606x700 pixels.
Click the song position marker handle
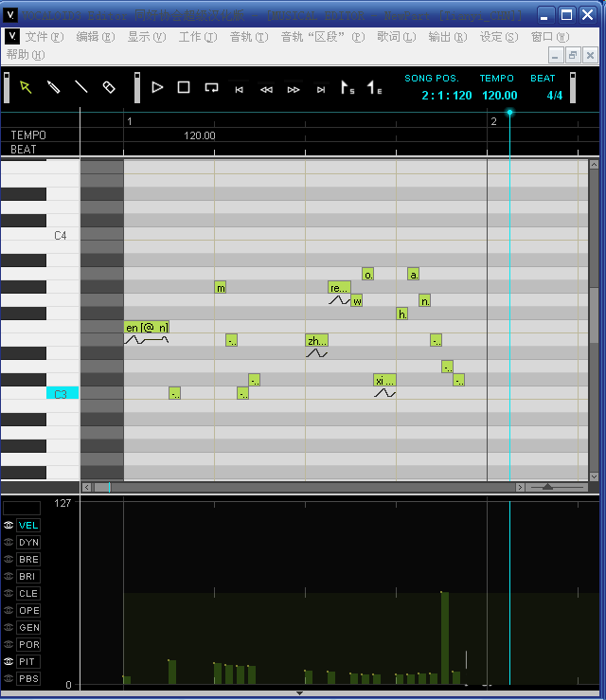pyautogui.click(x=509, y=113)
